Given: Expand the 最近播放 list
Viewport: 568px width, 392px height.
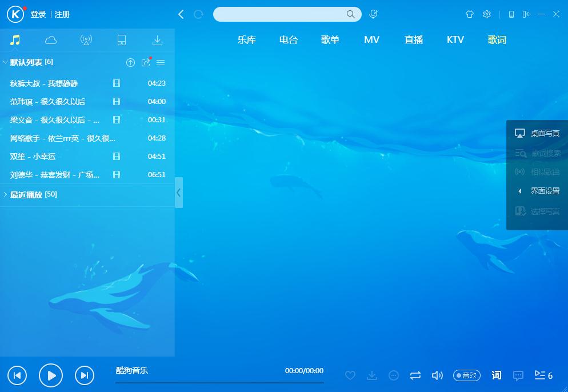Looking at the screenshot, I should [6, 194].
